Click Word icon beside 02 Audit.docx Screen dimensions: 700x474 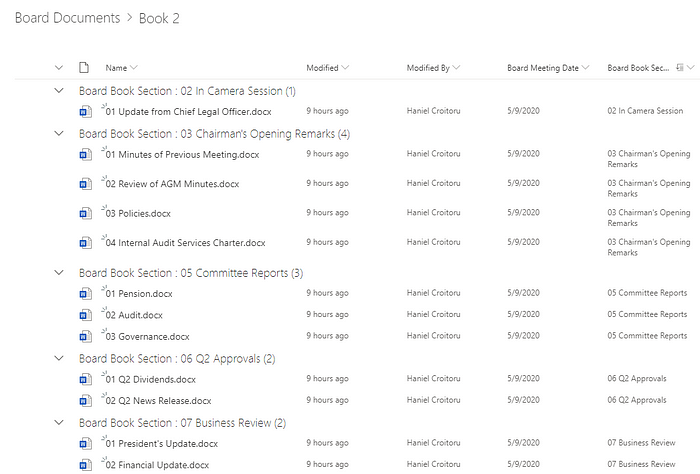pyautogui.click(x=85, y=315)
